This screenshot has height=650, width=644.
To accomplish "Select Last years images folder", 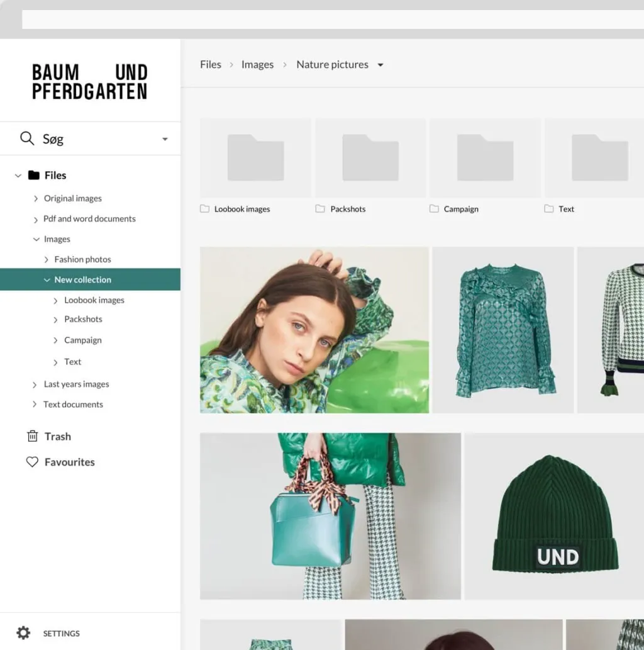I will click(76, 384).
